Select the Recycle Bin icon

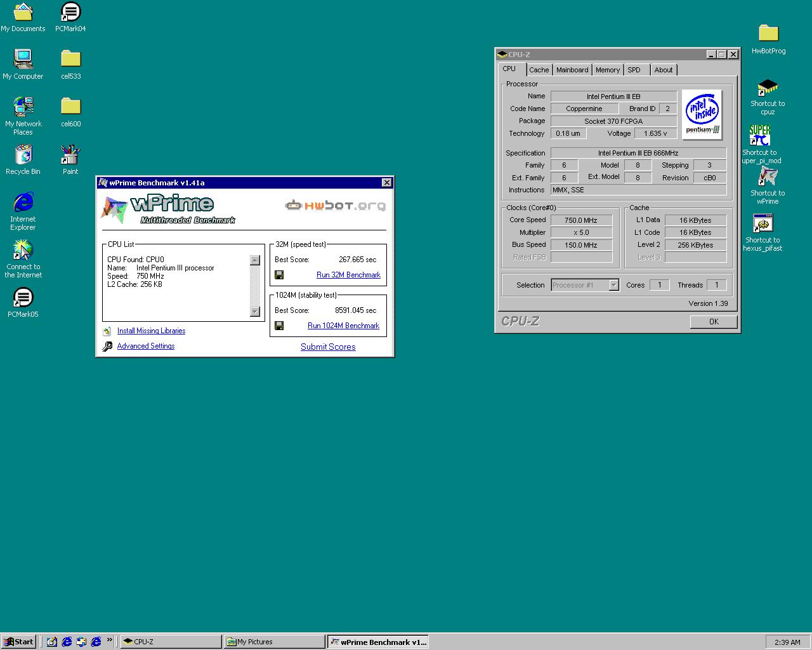pyautogui.click(x=23, y=159)
